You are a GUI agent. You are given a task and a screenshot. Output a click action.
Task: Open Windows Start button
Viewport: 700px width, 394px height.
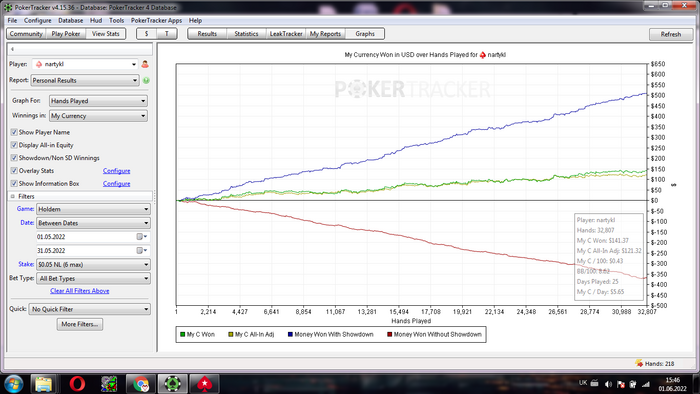pos(13,384)
